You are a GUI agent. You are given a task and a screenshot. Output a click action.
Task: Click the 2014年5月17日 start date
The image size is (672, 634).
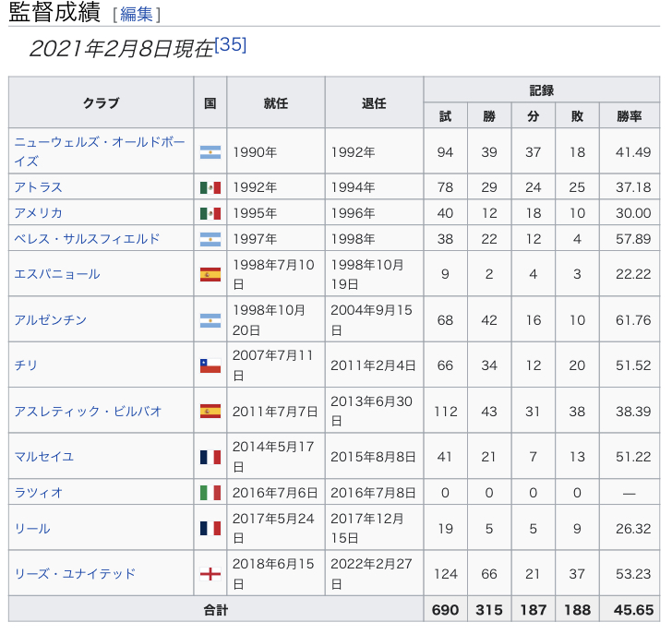[x=273, y=457]
